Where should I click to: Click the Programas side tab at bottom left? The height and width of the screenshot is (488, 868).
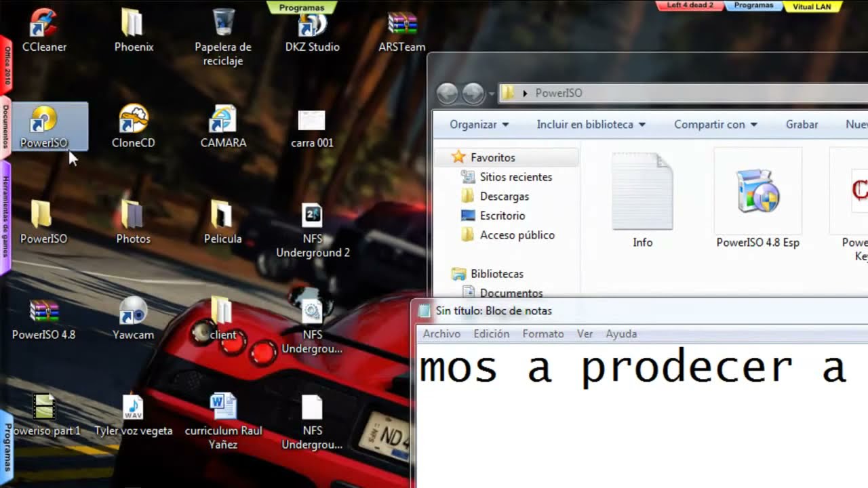[7, 447]
